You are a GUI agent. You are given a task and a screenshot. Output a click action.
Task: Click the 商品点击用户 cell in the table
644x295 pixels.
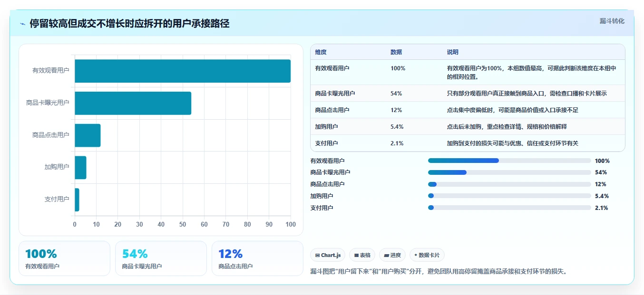point(332,110)
